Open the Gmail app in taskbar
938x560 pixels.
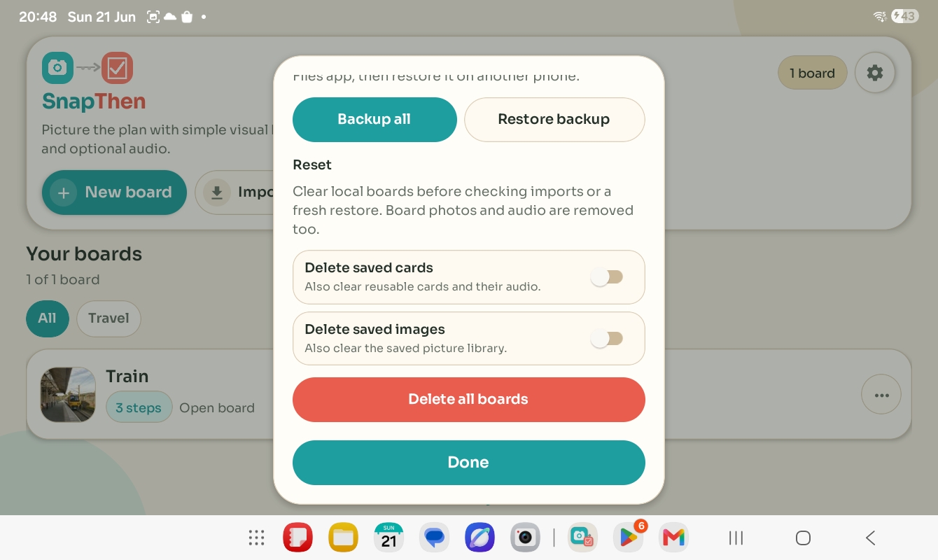point(673,538)
